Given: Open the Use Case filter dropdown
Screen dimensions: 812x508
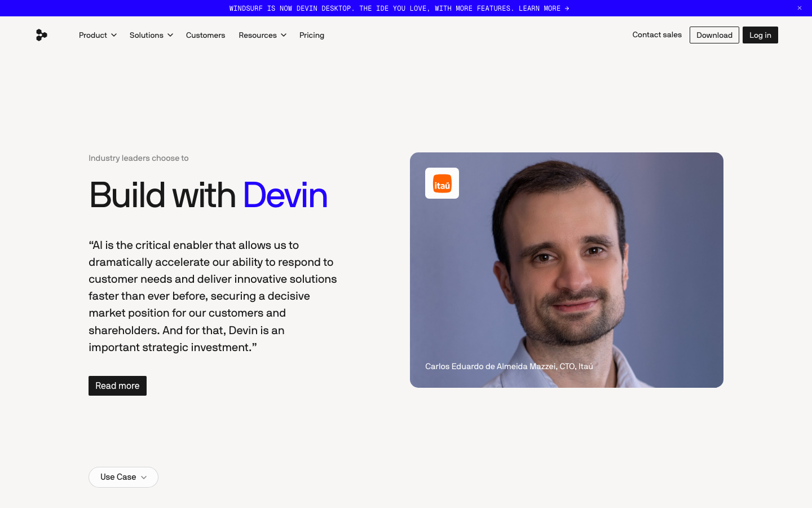Looking at the screenshot, I should pos(123,477).
